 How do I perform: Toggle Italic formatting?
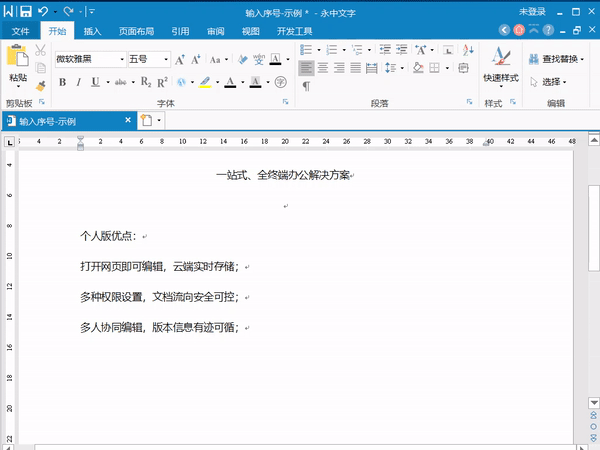point(78,82)
